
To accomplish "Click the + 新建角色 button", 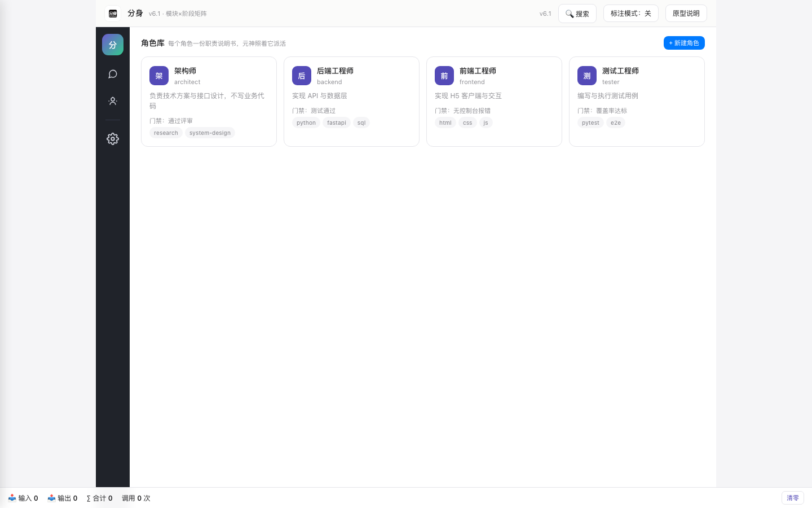I will coord(684,43).
